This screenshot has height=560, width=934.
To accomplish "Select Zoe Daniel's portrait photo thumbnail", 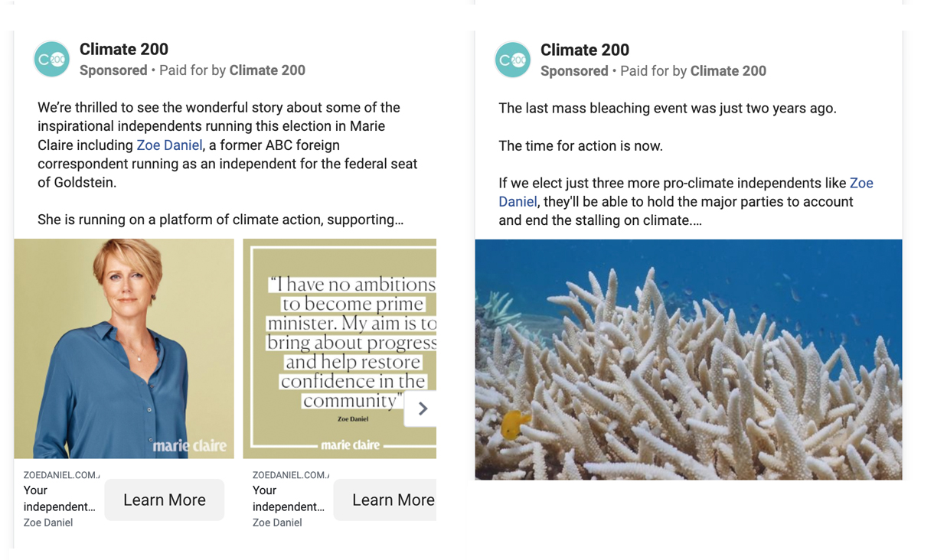I will (x=124, y=348).
